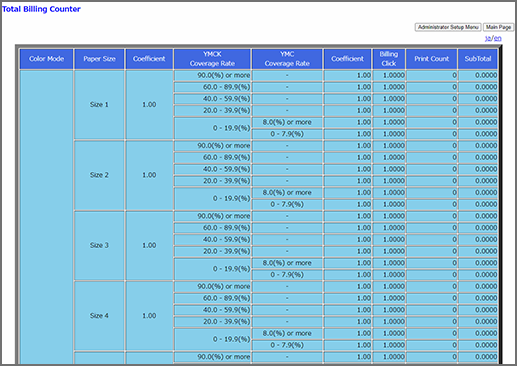Click Size 2's 0 - 19.9(%) cell

(212, 198)
